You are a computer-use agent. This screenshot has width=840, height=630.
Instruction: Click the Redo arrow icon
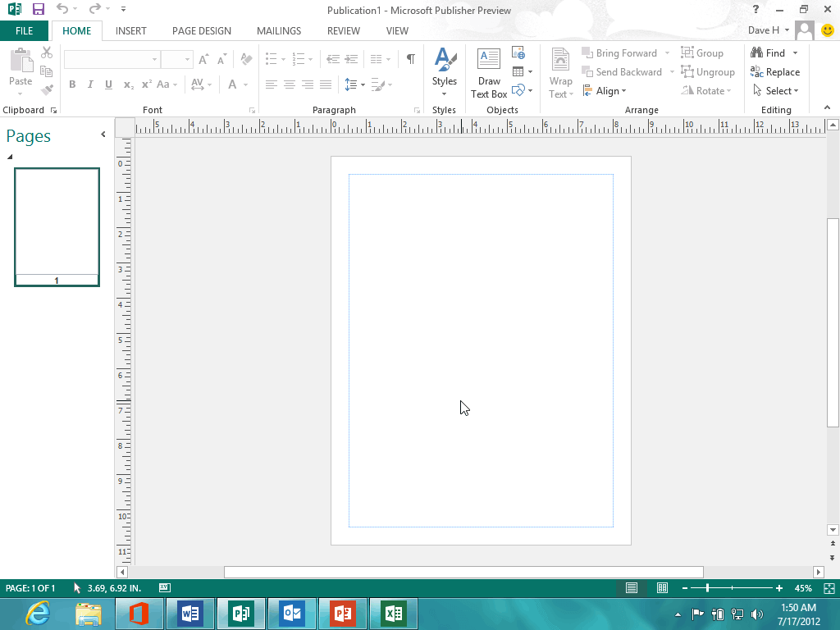95,9
